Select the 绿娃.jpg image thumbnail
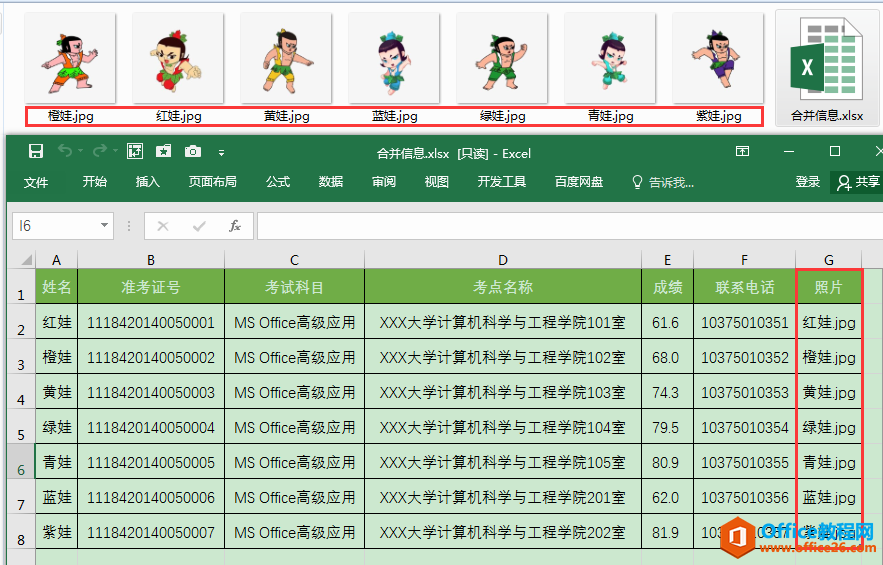 click(x=502, y=58)
